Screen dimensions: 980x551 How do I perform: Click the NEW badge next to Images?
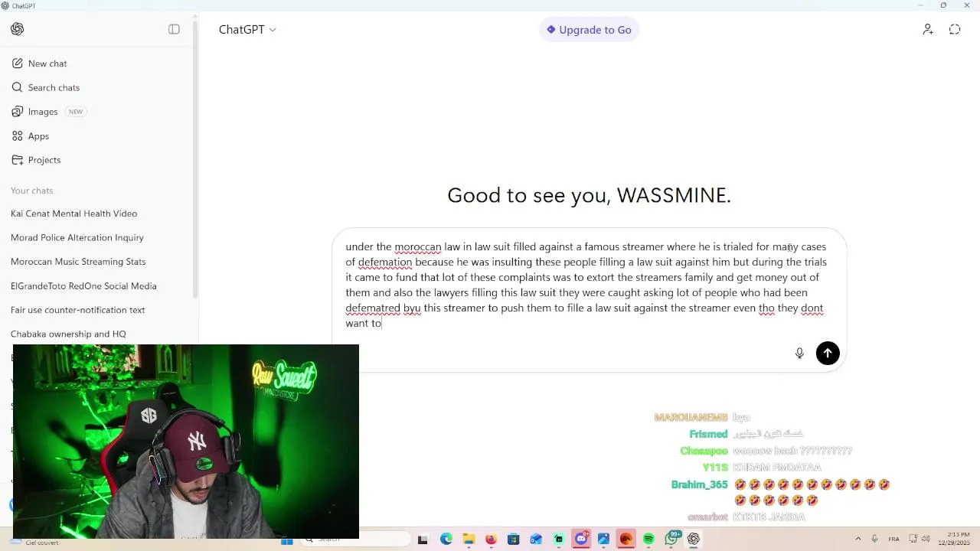click(x=76, y=112)
